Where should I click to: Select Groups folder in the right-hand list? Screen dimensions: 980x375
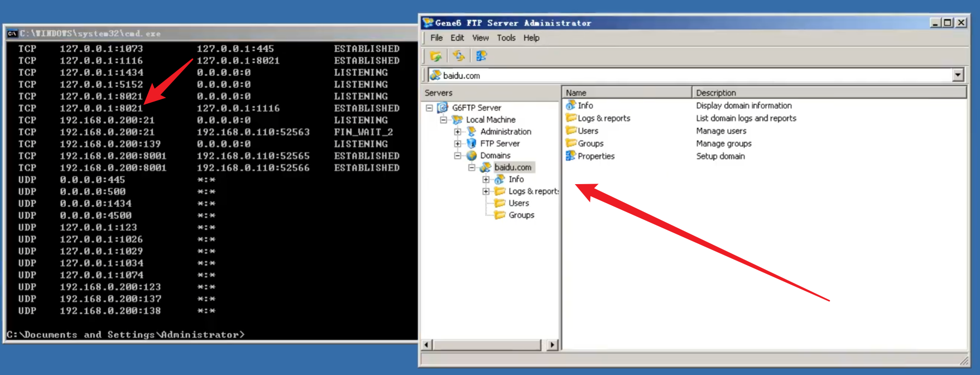[590, 143]
